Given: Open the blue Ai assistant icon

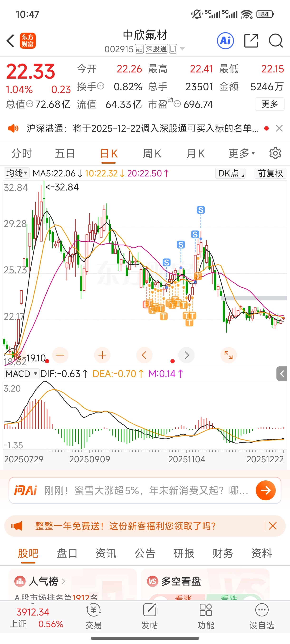Looking at the screenshot, I should click(225, 41).
